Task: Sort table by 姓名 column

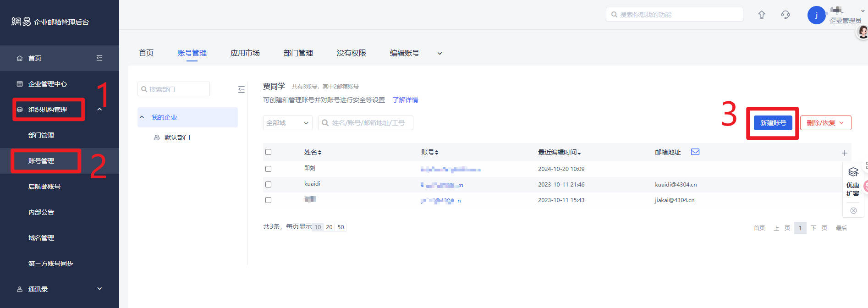Action: (x=313, y=152)
